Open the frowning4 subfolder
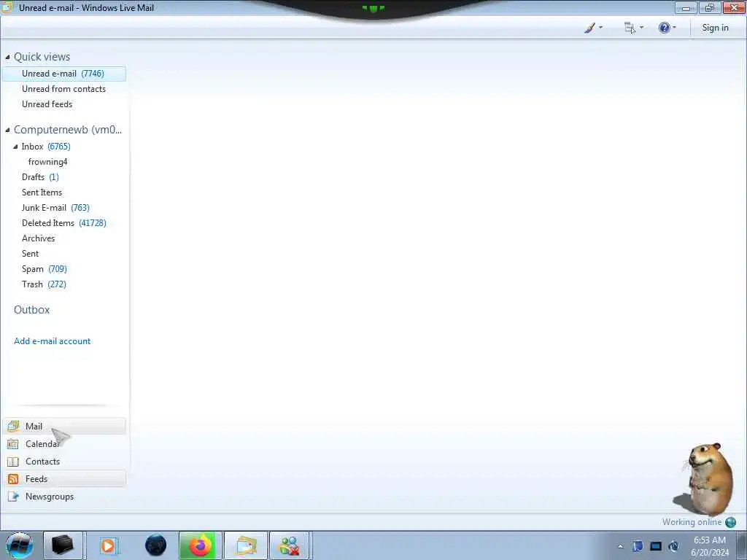Screen dimensions: 747x560 point(47,162)
